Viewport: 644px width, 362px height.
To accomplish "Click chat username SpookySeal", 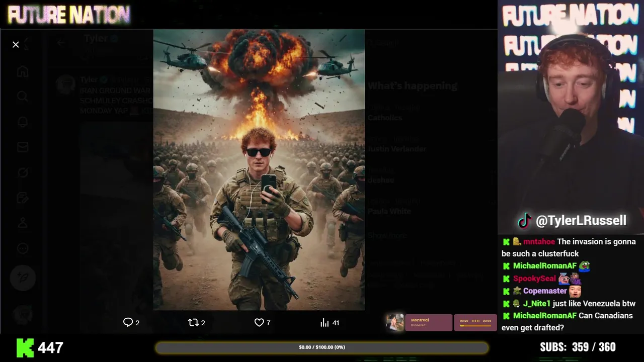I will [534, 279].
